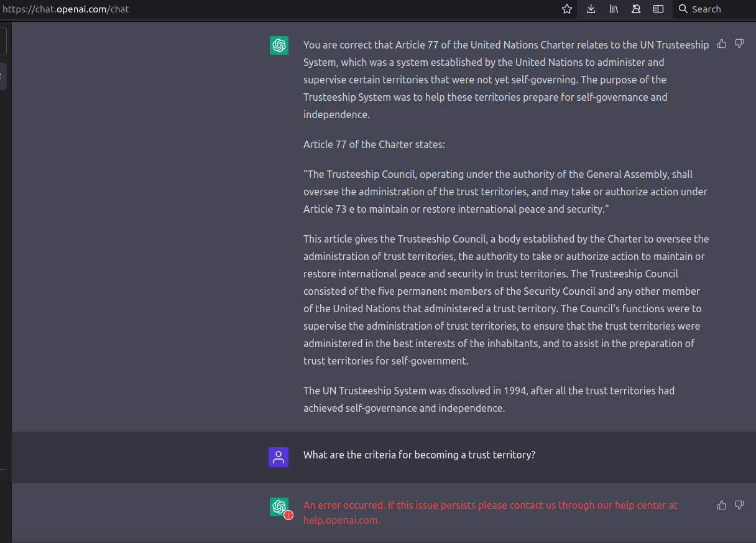Thumbs down the error occurred message

point(739,505)
